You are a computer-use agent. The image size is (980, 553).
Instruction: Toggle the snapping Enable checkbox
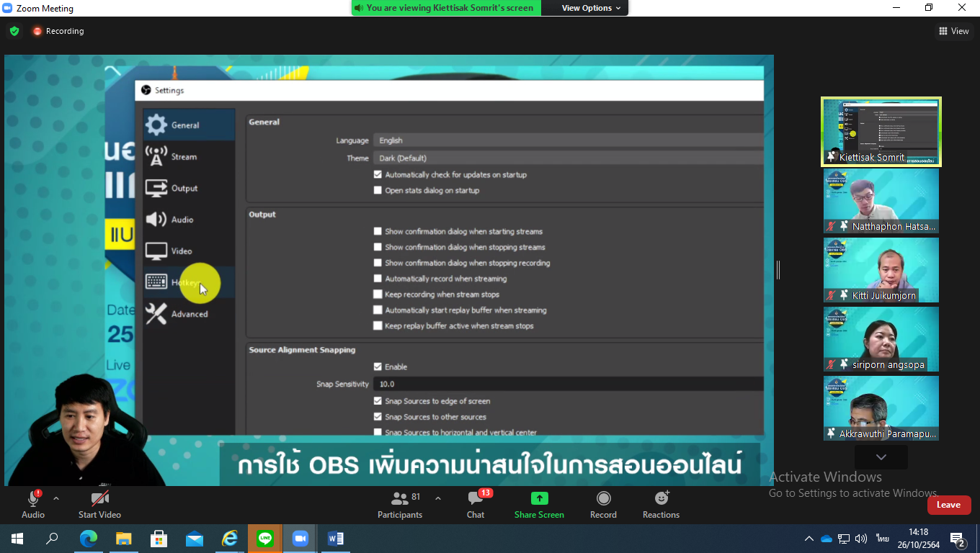click(378, 367)
